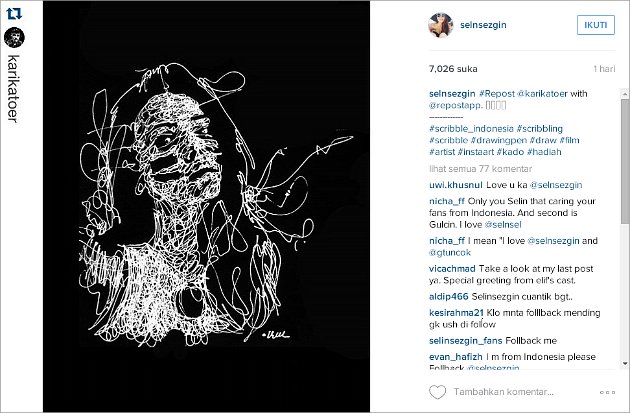Open selnsezgin username in header
Viewport: 630px width, 413px height.
(483, 25)
